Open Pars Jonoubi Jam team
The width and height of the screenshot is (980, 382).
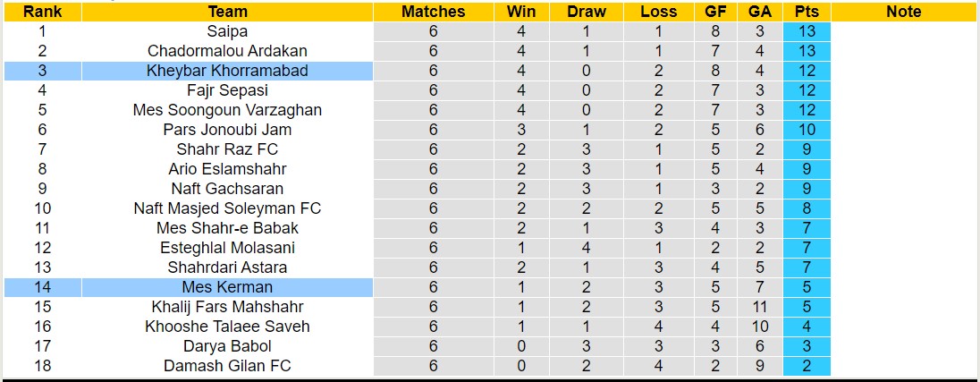[227, 130]
